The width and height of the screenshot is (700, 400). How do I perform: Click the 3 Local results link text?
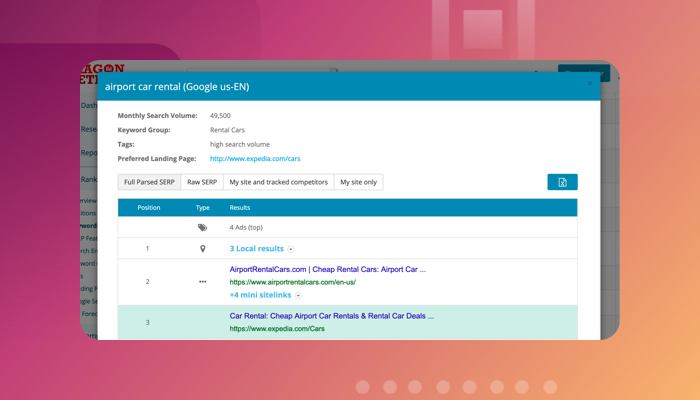pos(256,249)
